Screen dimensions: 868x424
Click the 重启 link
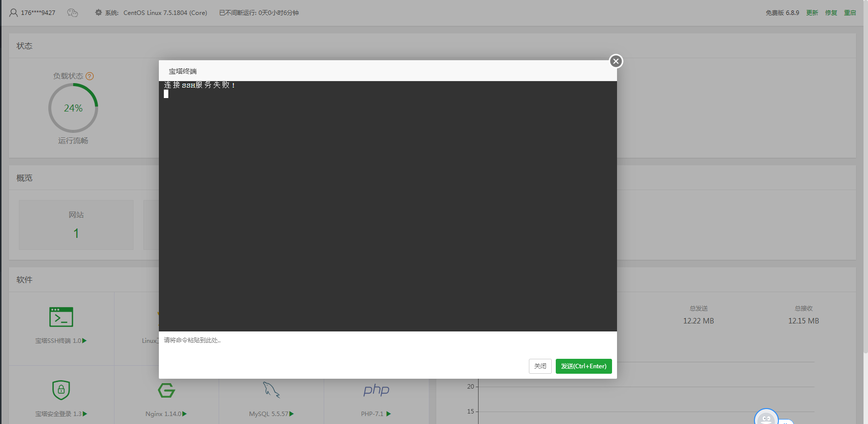850,13
